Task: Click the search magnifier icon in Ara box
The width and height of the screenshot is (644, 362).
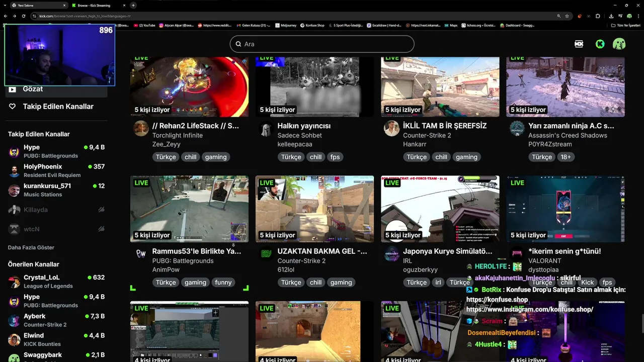Action: tap(238, 44)
